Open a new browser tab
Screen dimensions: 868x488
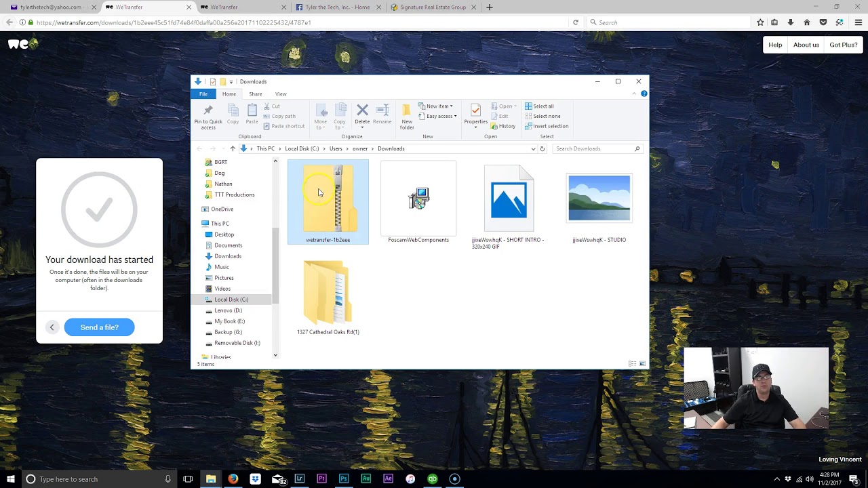(x=489, y=7)
